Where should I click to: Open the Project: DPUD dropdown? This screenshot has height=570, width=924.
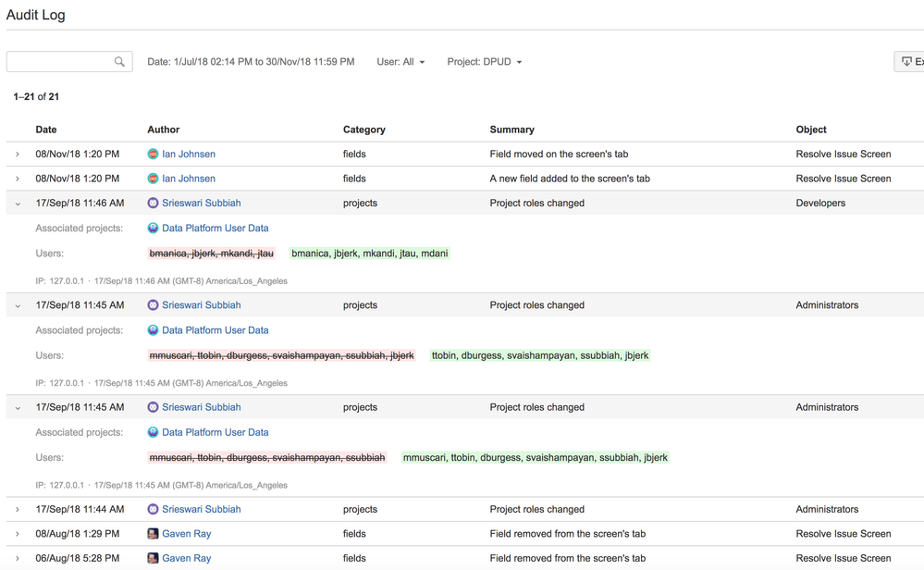pyautogui.click(x=485, y=61)
